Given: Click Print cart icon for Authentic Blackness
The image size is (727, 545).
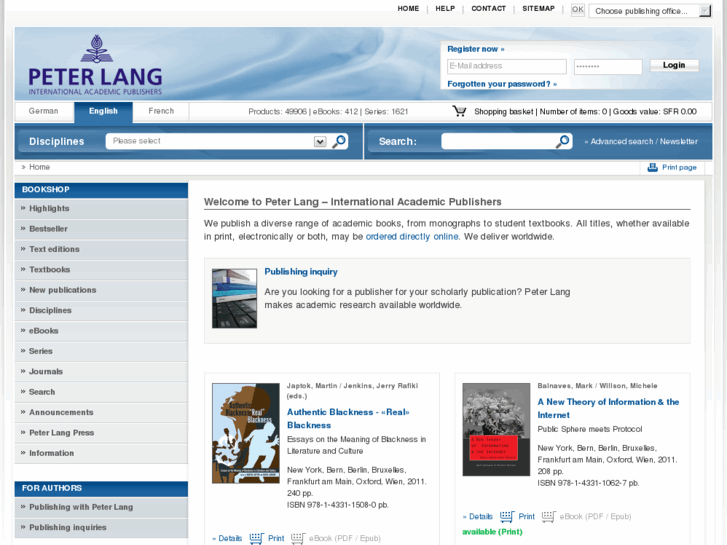Looking at the screenshot, I should (x=256, y=538).
